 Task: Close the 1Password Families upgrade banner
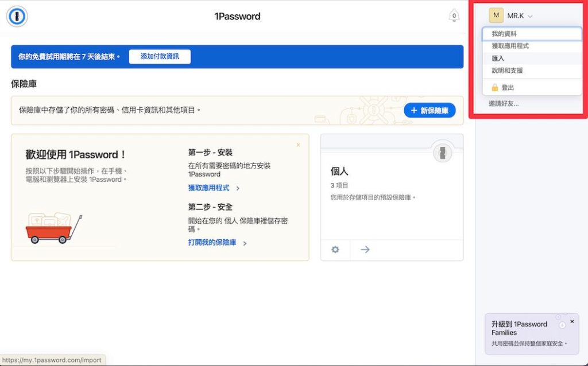[x=572, y=321]
